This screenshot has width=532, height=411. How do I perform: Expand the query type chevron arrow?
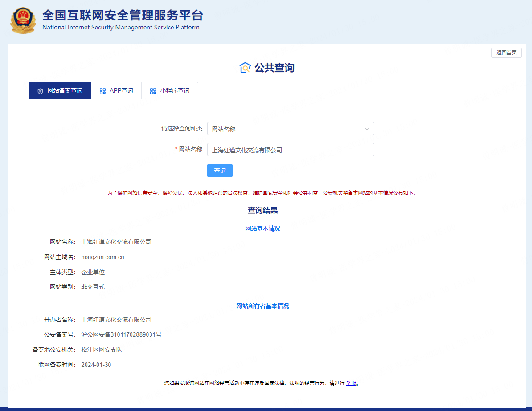coord(367,129)
